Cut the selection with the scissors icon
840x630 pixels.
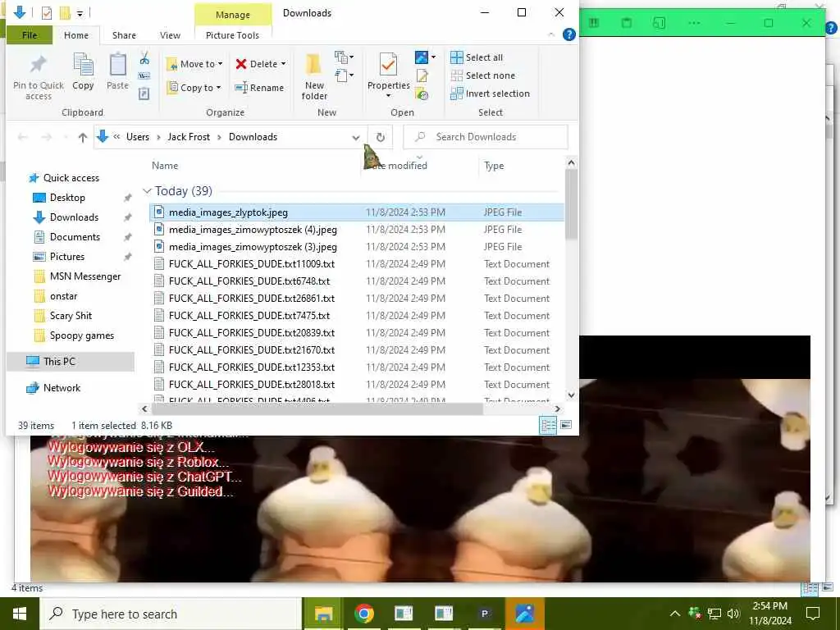tap(144, 58)
